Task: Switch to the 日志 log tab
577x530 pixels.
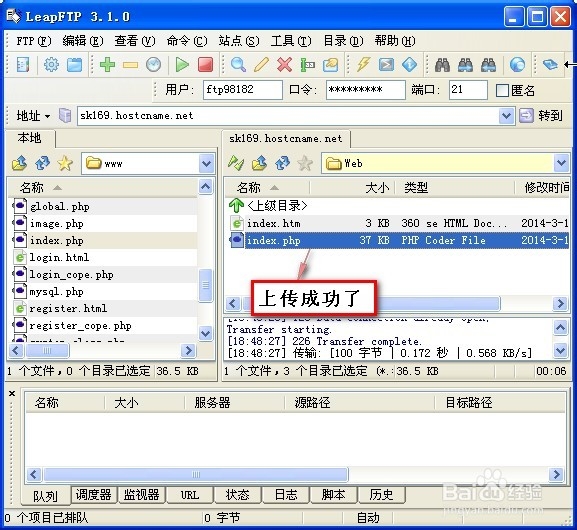Action: point(286,495)
